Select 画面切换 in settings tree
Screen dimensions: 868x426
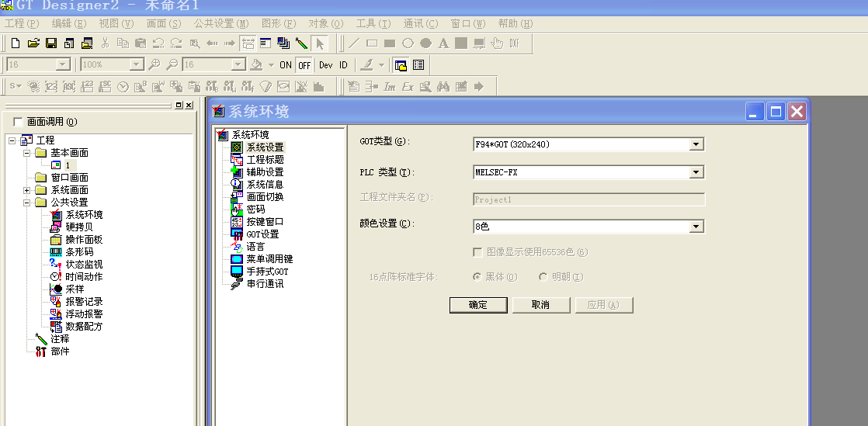tap(265, 197)
